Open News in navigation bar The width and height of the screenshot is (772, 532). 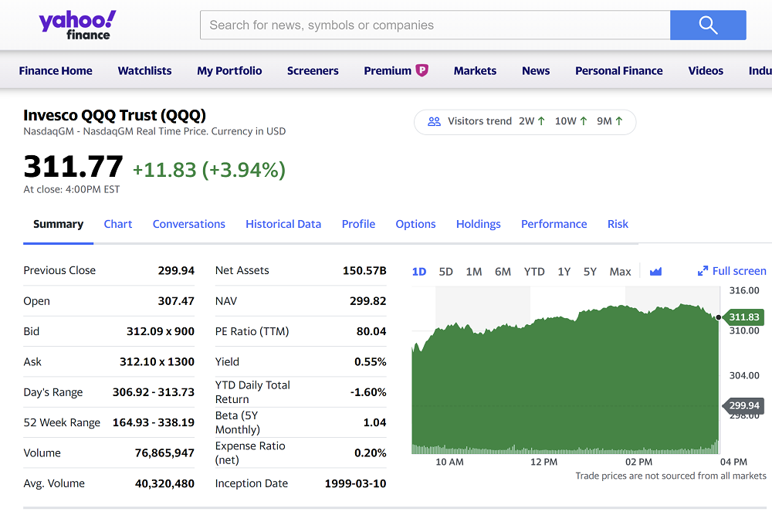pyautogui.click(x=536, y=71)
